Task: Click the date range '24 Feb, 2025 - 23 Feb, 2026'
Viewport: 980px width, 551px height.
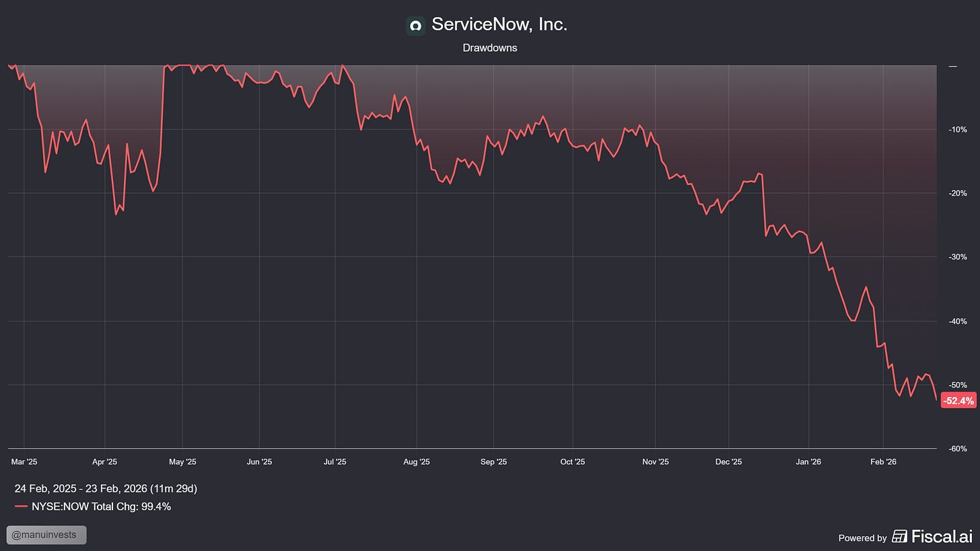Action: point(106,488)
